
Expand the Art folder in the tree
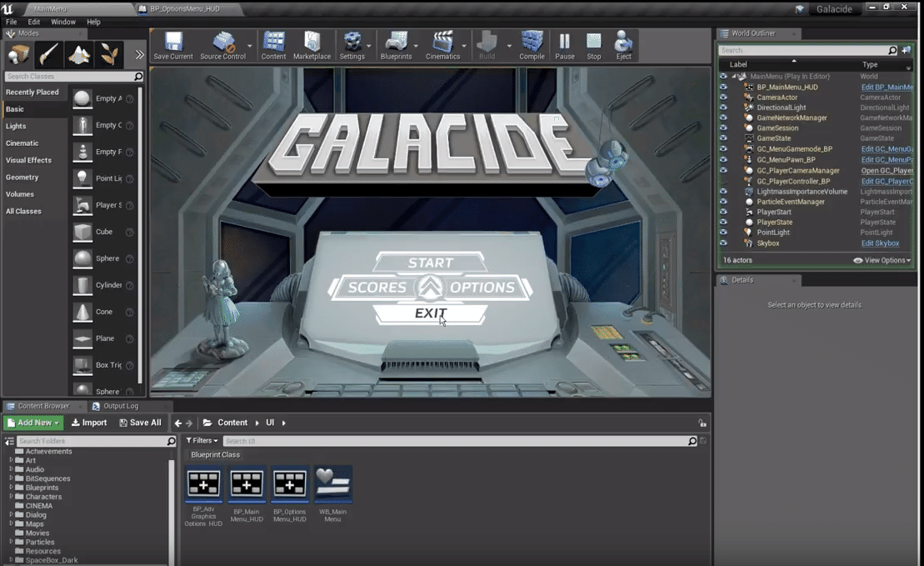pos(11,460)
